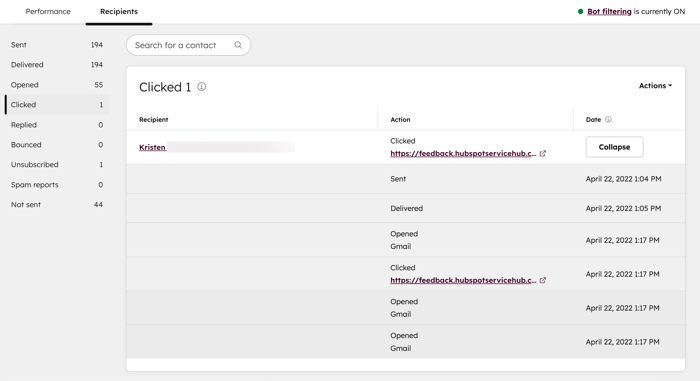The height and width of the screenshot is (381, 700).
Task: Click the Not sent count 44
Action: pyautogui.click(x=98, y=205)
